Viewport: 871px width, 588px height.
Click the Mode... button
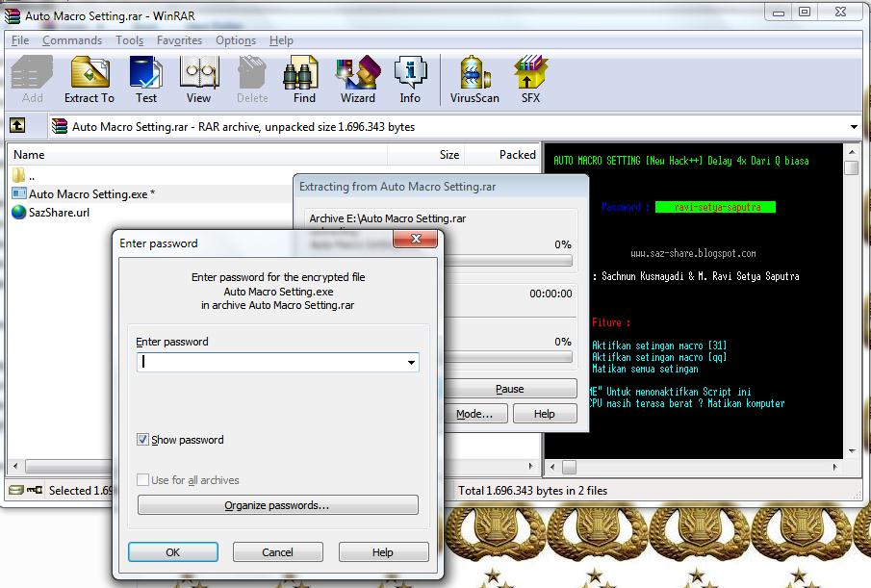pos(474,414)
